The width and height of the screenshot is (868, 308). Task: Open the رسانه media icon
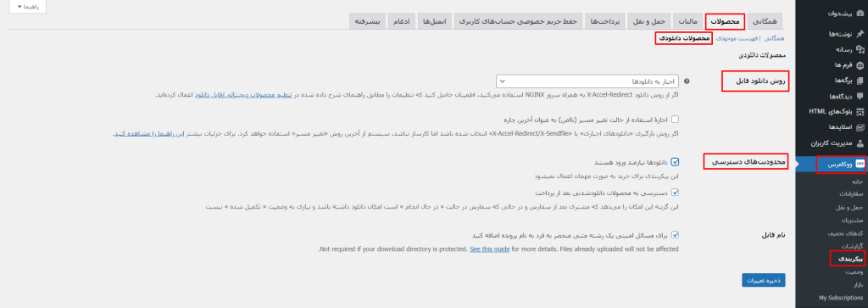pyautogui.click(x=860, y=49)
